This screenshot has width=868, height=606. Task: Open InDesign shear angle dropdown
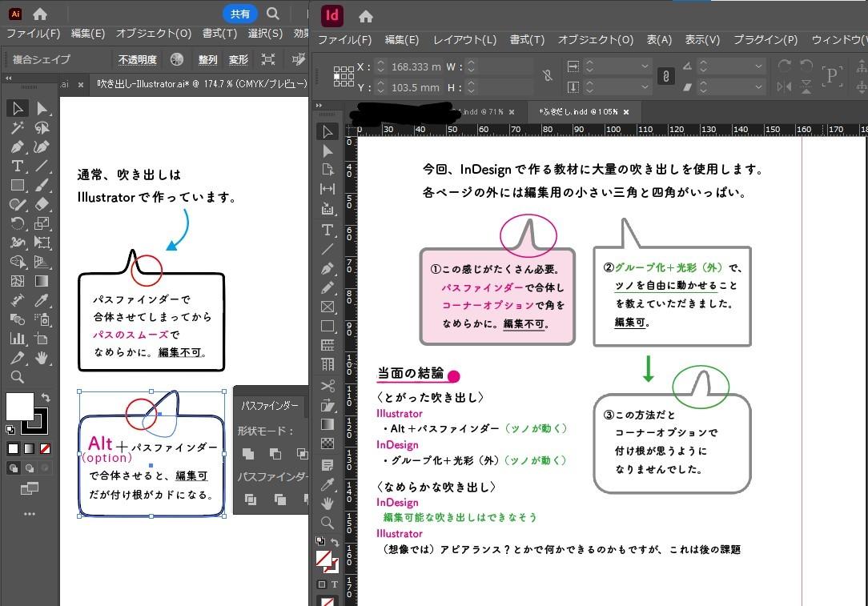(759, 87)
